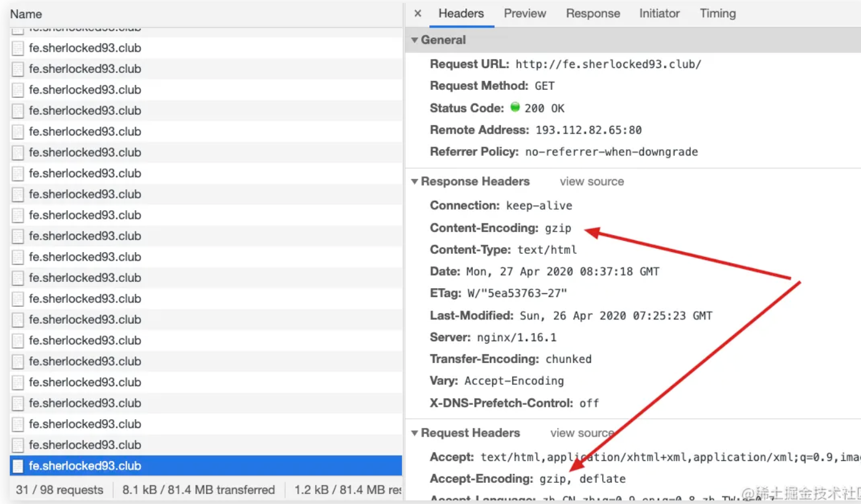Click the green status code indicator dot

click(x=515, y=107)
